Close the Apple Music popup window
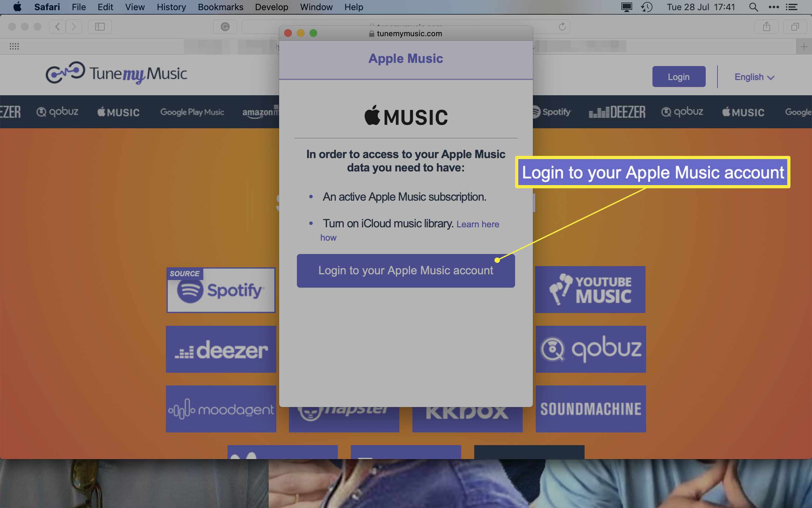The width and height of the screenshot is (812, 508). click(x=288, y=33)
